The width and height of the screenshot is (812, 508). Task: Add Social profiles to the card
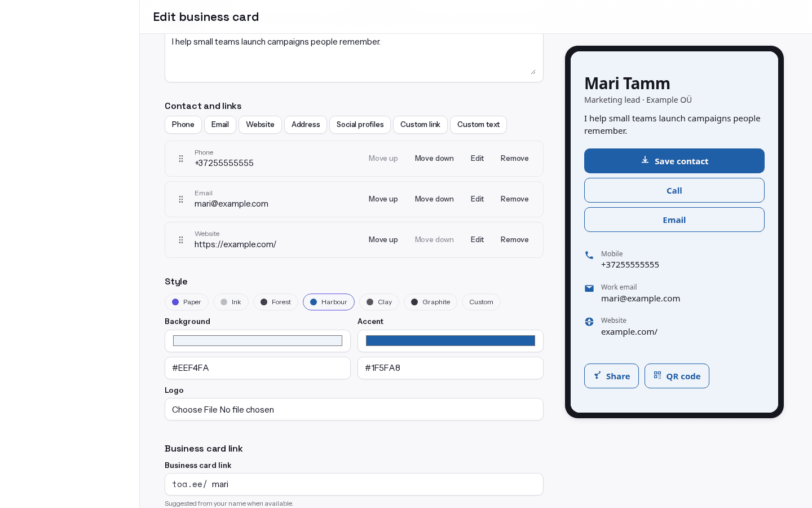[x=360, y=125]
